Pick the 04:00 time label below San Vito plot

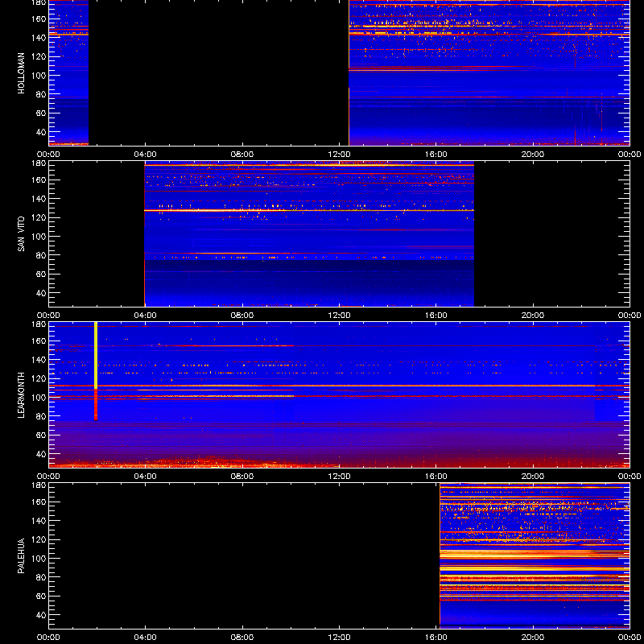[146, 316]
